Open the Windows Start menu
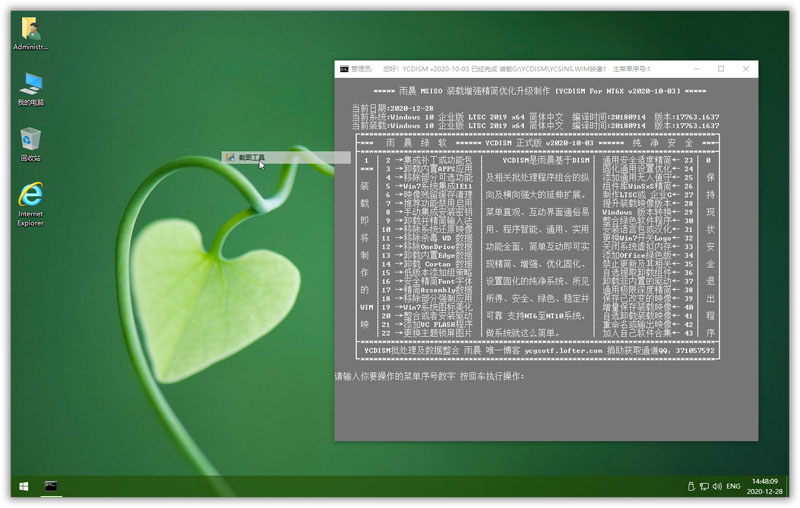Viewport: 800px width, 508px height. [x=23, y=487]
